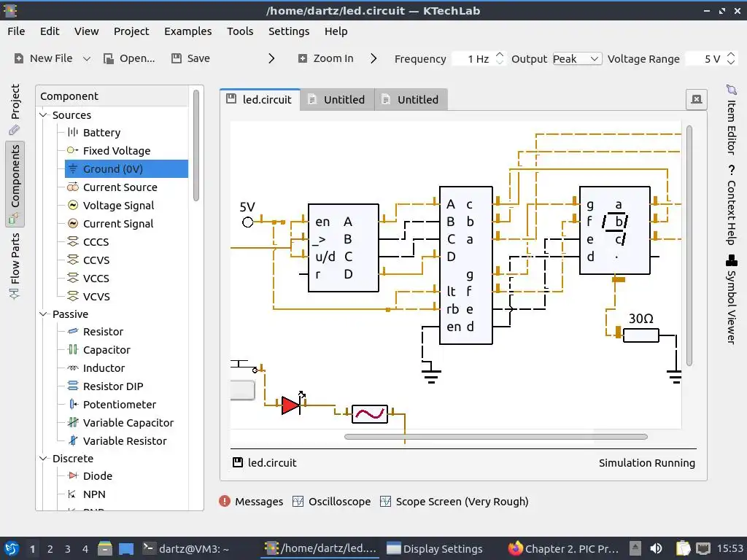Click the Zoom In toolbar icon

point(303,58)
